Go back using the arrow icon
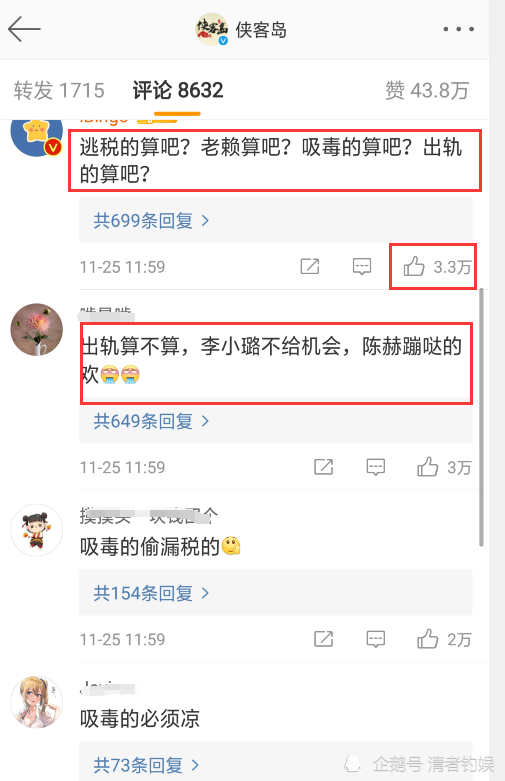Screen dimensions: 505x781 coord(24,29)
